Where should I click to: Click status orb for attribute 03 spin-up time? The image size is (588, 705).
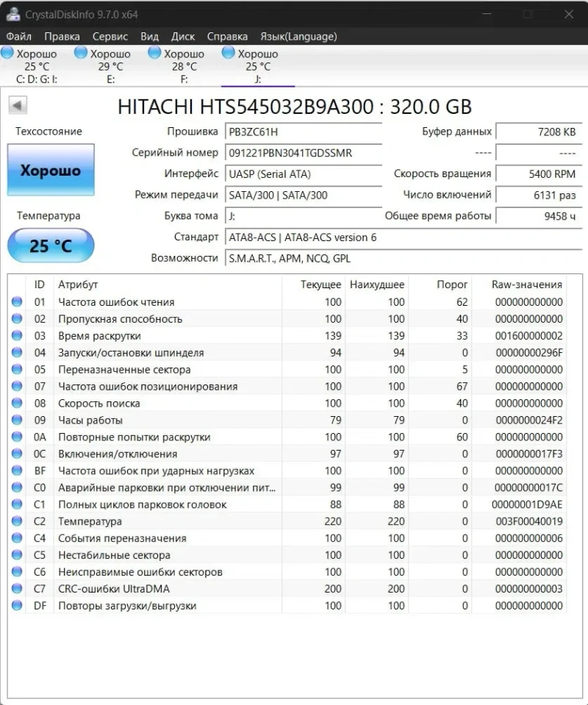tap(17, 335)
